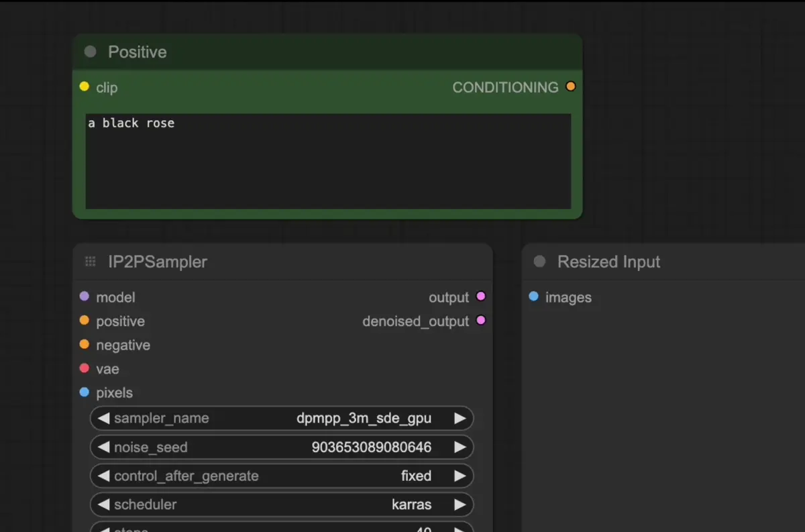Open the scheduler dropdown showing karras
Viewport: 805px width, 532px height.
282,504
